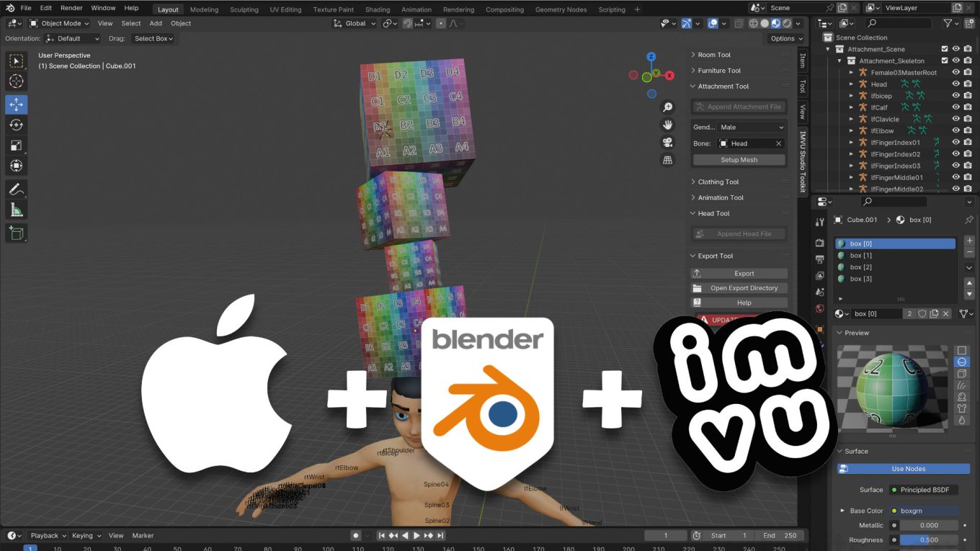The width and height of the screenshot is (980, 551).
Task: Open the Gender Male dropdown
Action: point(752,127)
